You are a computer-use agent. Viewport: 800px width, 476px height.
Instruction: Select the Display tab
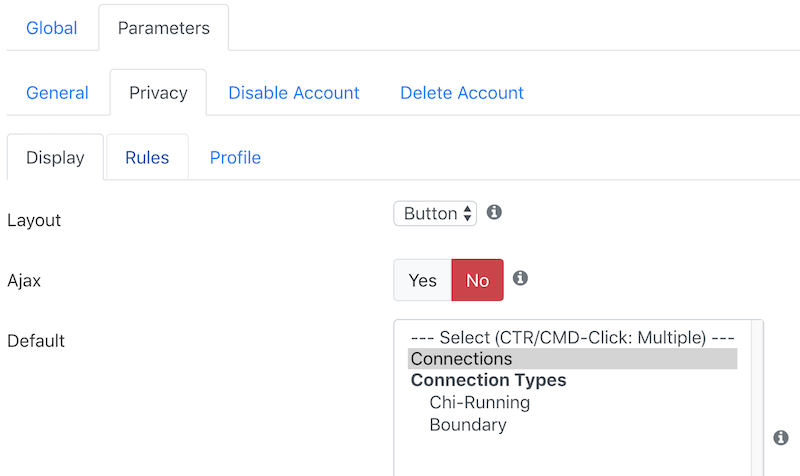pyautogui.click(x=55, y=158)
